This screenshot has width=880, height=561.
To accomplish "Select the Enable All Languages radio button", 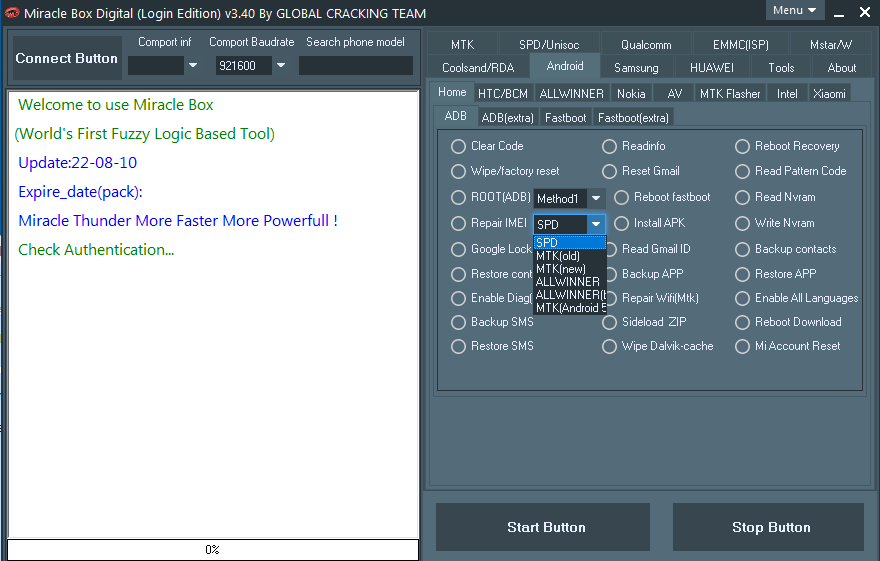I will (742, 298).
